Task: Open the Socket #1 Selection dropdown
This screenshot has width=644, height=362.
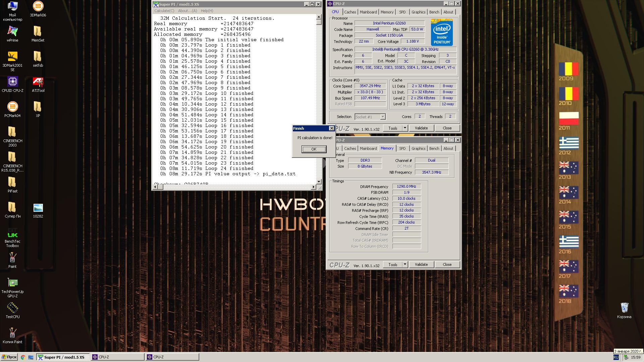Action: click(x=370, y=117)
